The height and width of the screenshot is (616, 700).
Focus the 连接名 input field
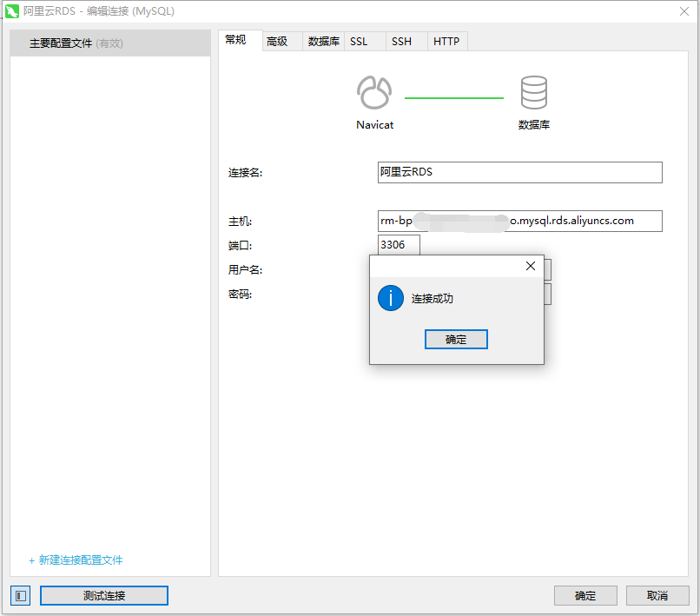click(519, 172)
